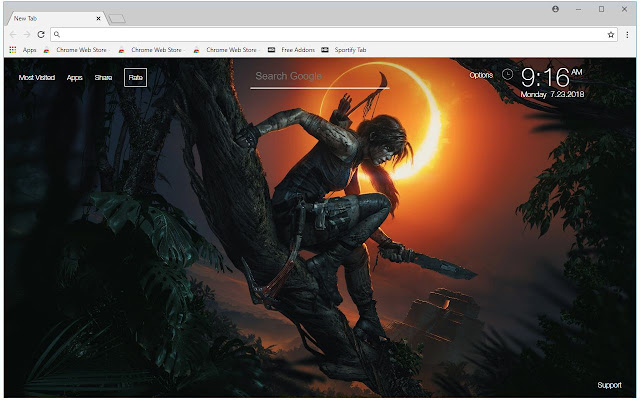The width and height of the screenshot is (640, 400).
Task: Open the second Chrome Web Store bookmark
Action: (151, 50)
